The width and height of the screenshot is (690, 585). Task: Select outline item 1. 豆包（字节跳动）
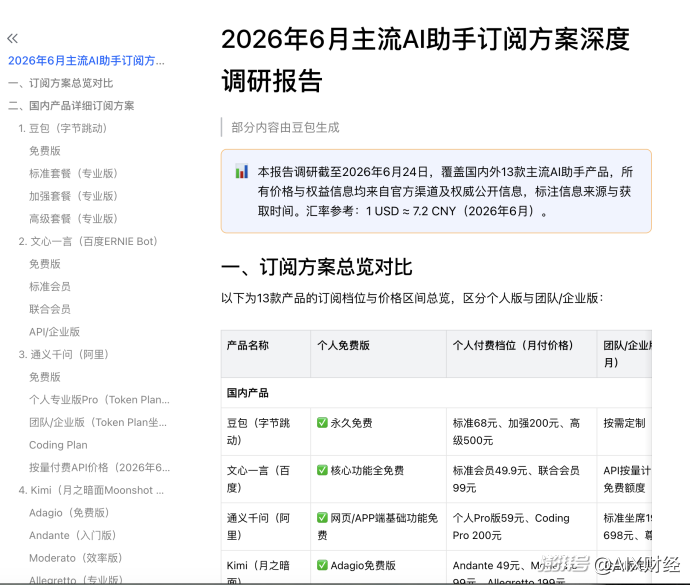63,128
